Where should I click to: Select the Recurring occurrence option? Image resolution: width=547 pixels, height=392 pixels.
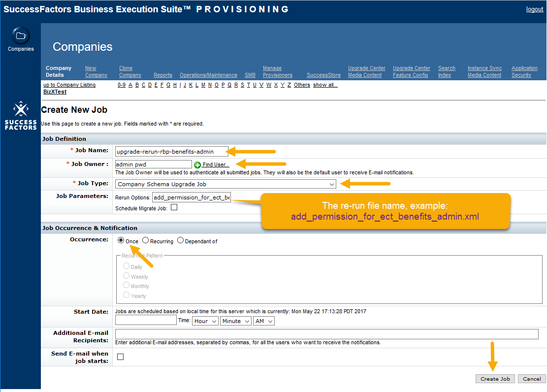(x=145, y=240)
